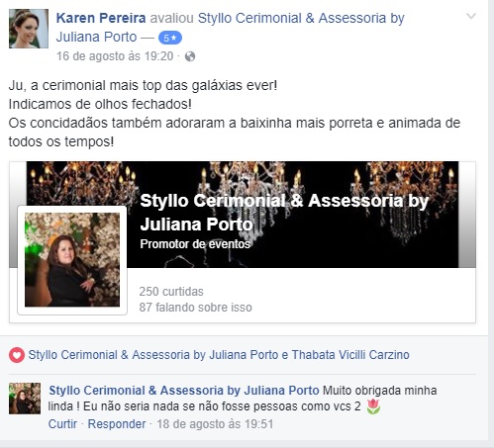Click the 250 curtidas count
The image size is (494, 448).
[x=171, y=292]
